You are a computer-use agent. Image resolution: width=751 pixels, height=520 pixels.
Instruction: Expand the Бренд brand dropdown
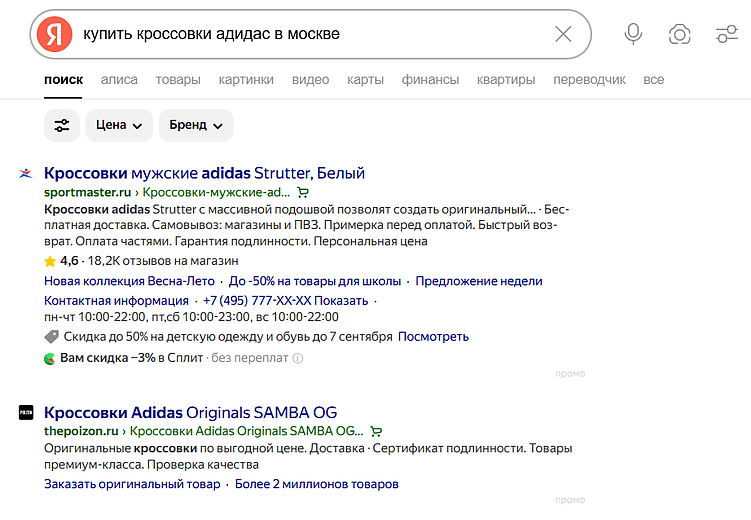[195, 125]
